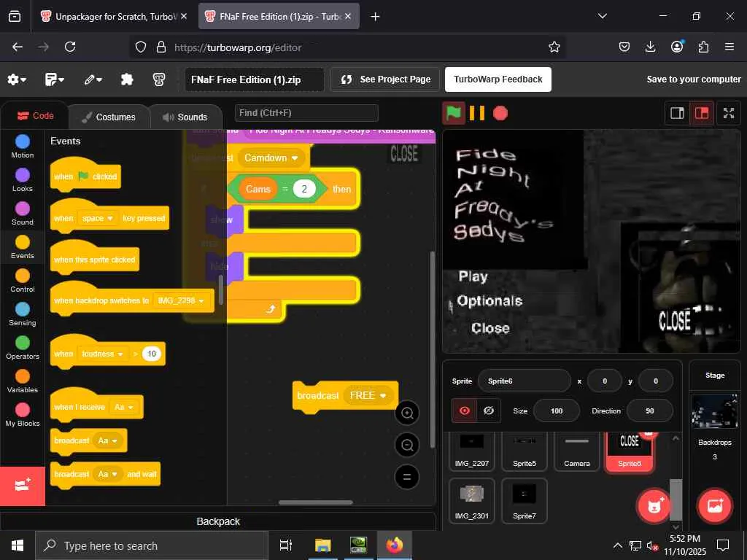The image size is (747, 560).
Task: Switch to the Costumes tab
Action: coord(109,117)
